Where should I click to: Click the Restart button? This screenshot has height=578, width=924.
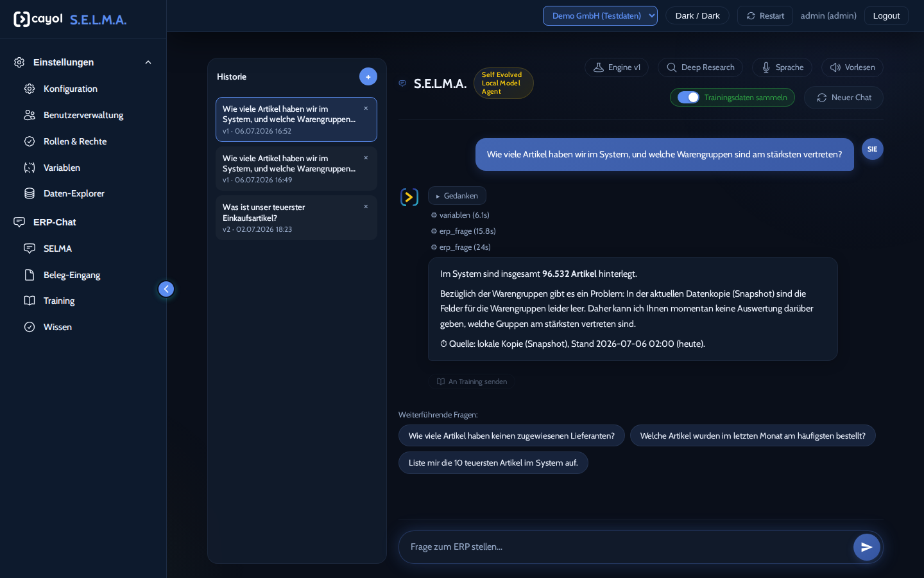click(765, 15)
